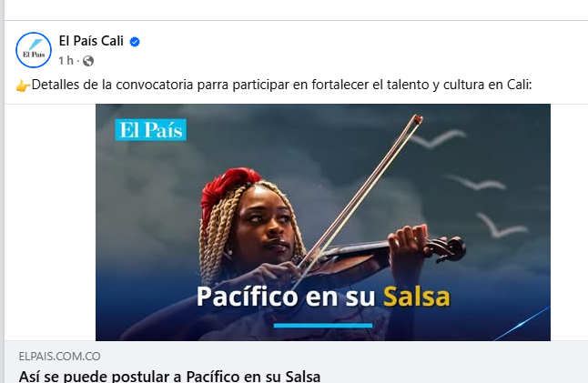Click the blue verified badge beside El País Cali

tap(135, 42)
